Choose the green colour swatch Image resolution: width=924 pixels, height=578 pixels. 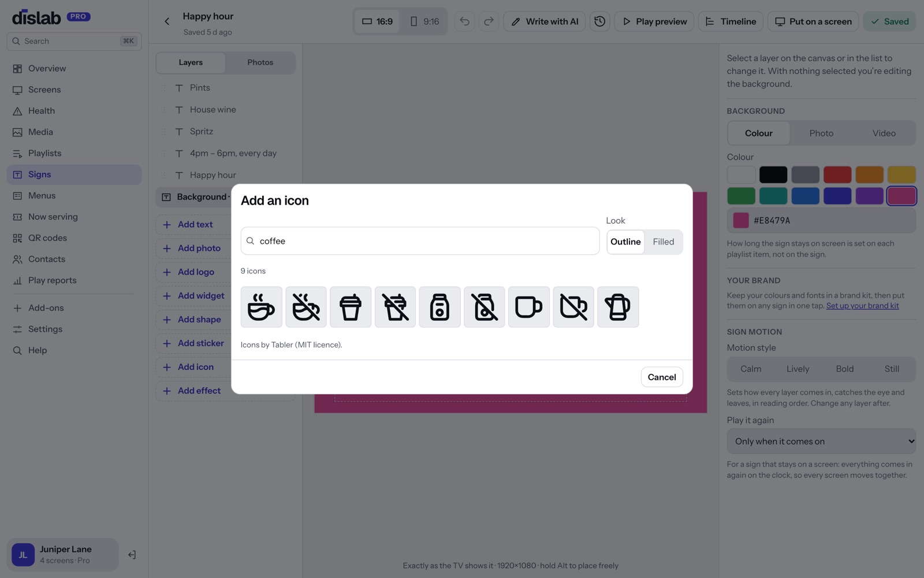[741, 196]
